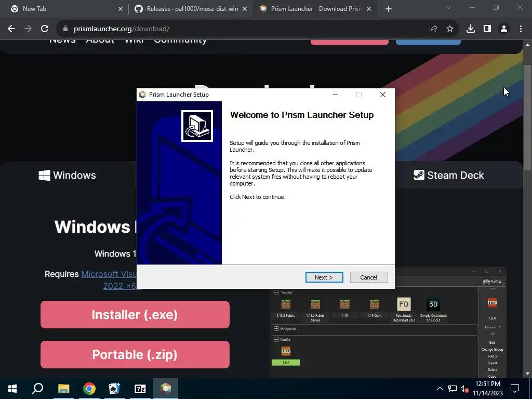Open the Microsoft Visual C++ requirement link

pos(109,280)
